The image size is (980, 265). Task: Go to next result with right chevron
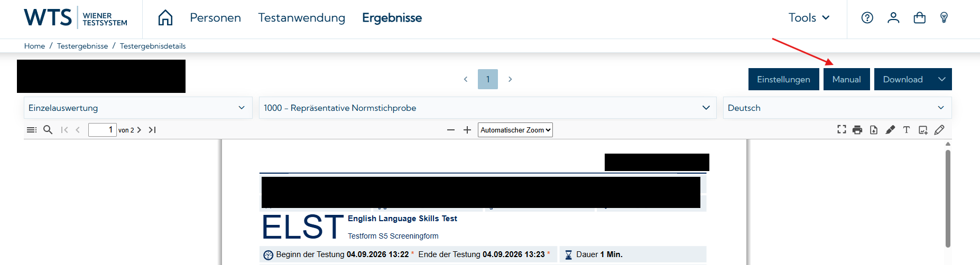510,79
